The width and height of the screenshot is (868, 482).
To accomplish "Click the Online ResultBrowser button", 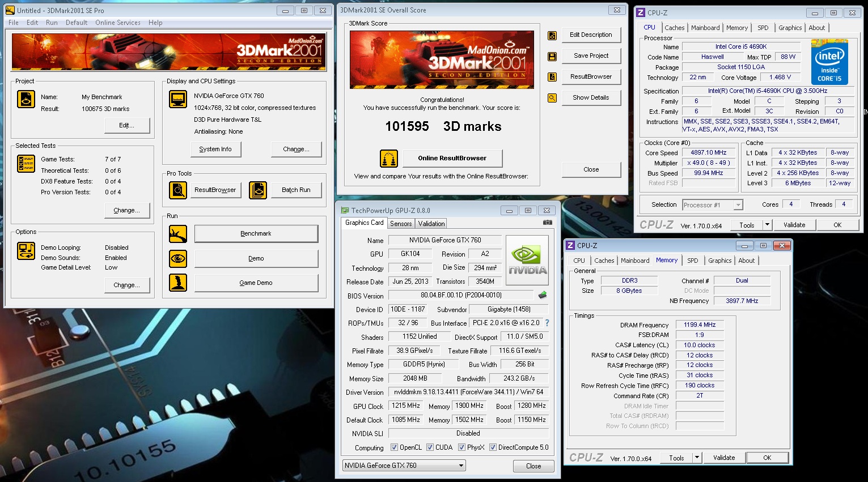I will tap(452, 158).
